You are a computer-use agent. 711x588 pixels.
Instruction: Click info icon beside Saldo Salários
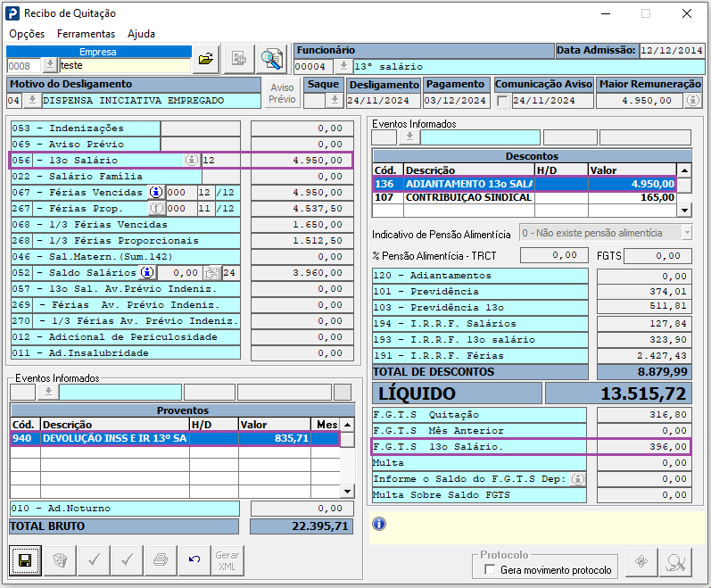(147, 273)
